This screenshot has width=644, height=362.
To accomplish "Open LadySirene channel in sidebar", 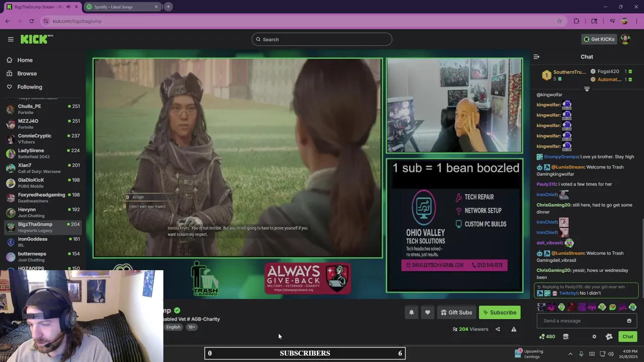I will (x=42, y=153).
